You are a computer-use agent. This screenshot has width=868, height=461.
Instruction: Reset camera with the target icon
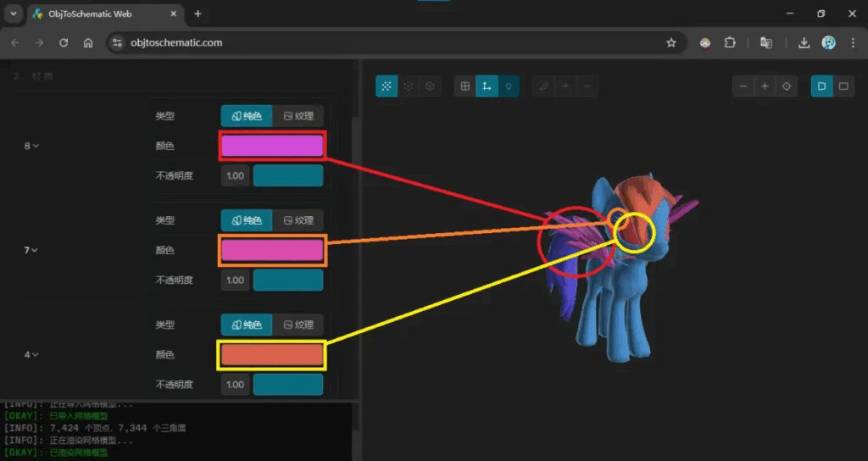(x=786, y=86)
